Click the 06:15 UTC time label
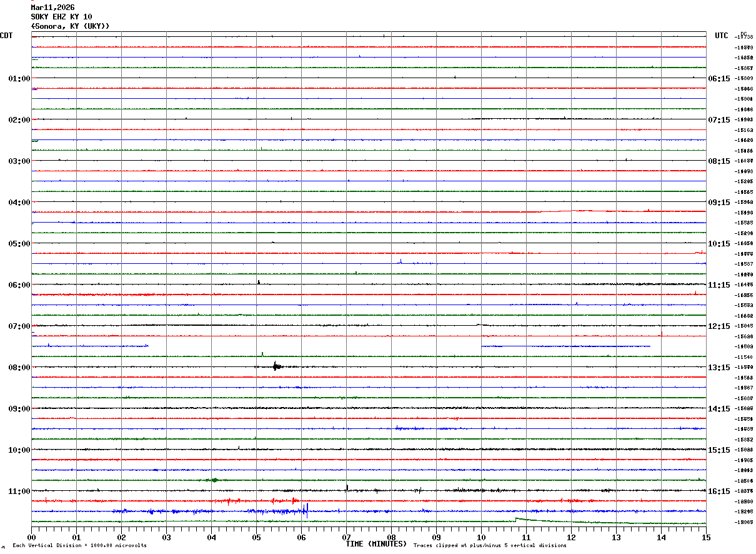The height and width of the screenshot is (554, 756). pyautogui.click(x=719, y=78)
